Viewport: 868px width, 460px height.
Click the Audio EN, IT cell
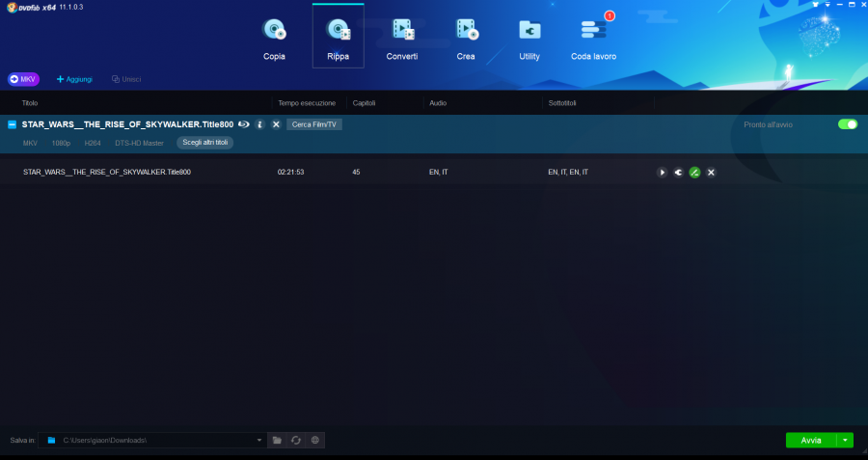point(439,173)
